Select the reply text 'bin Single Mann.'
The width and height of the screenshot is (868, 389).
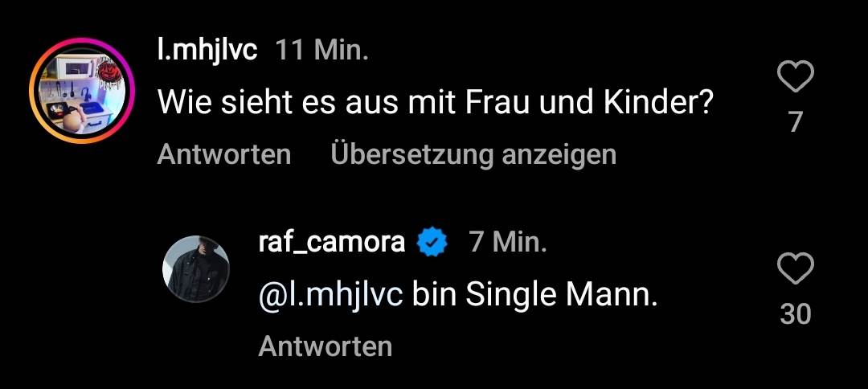click(534, 296)
